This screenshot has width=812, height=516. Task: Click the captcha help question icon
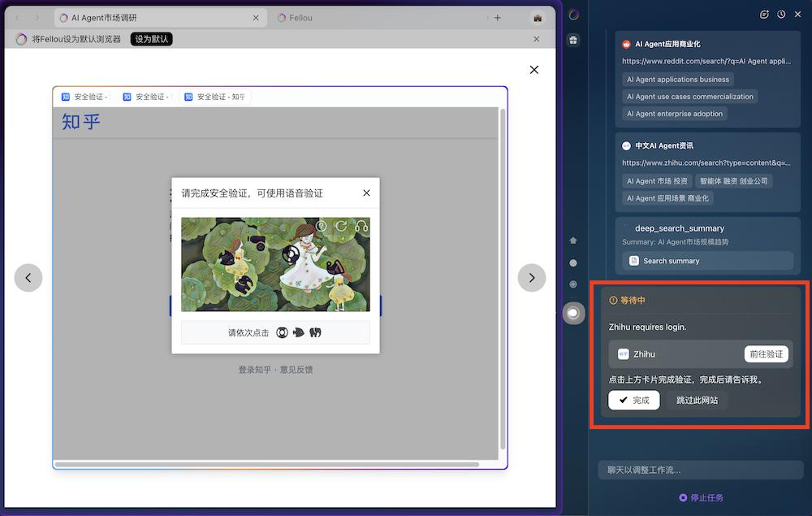[321, 226]
